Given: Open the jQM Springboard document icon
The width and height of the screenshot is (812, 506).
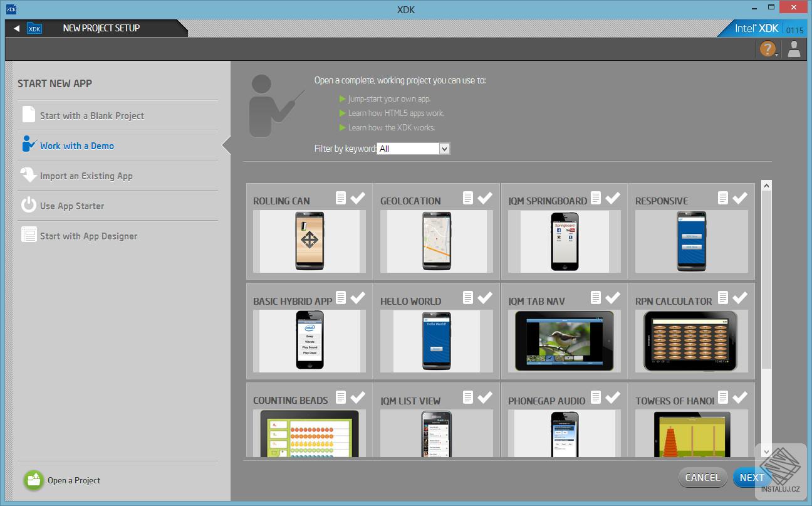Looking at the screenshot, I should click(x=596, y=198).
